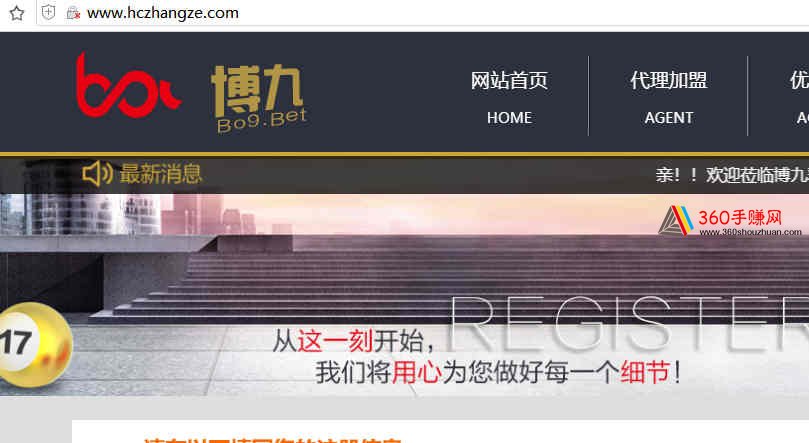The height and width of the screenshot is (443, 809).
Task: Click the large REGISTER banner text
Action: click(629, 323)
